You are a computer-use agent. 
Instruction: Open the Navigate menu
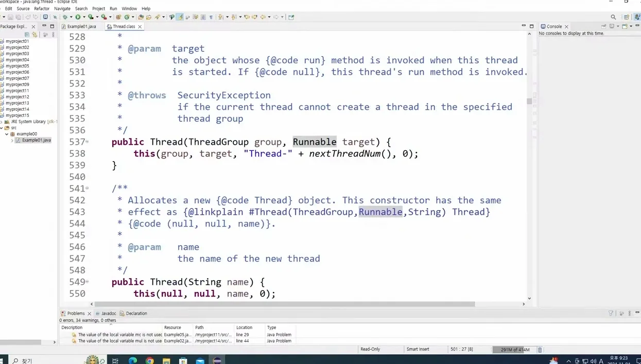tap(62, 9)
